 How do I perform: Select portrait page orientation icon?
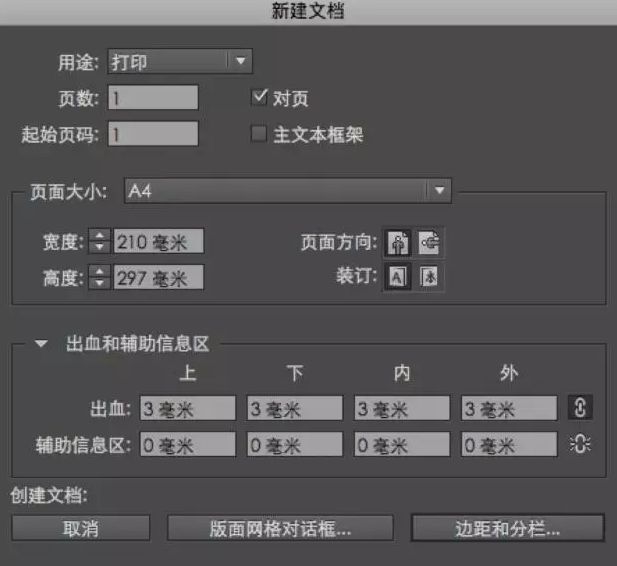[x=398, y=243]
